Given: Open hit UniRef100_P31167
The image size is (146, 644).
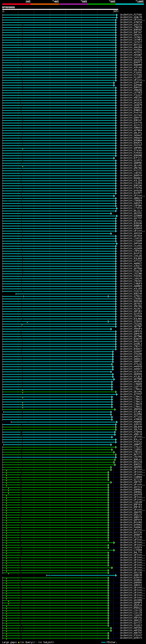Looking at the screenshot, I should click(131, 95).
